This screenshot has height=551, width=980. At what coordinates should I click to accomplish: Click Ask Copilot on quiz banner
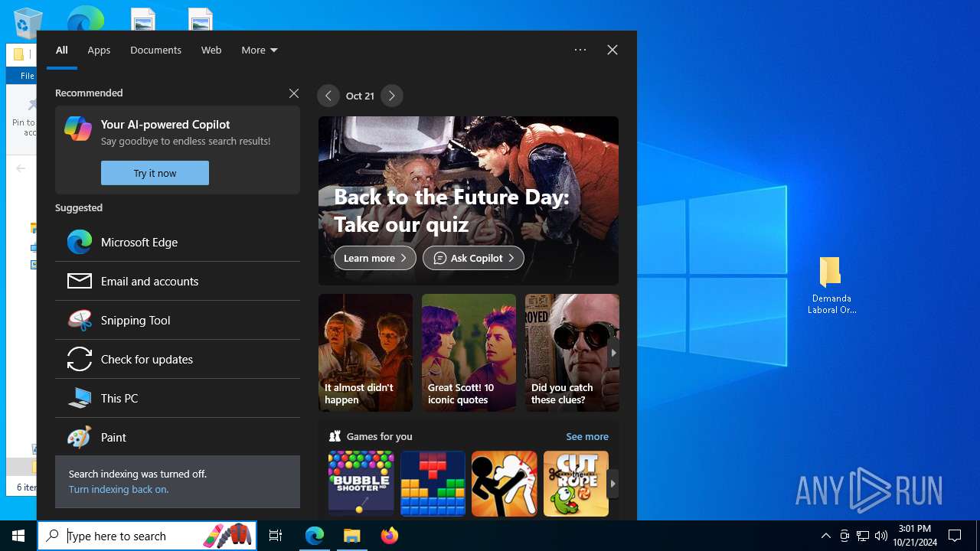(473, 258)
